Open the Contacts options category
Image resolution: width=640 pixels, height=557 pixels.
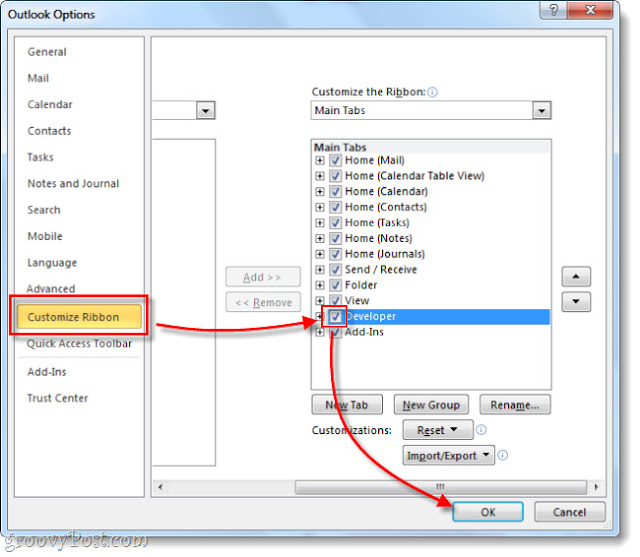50,133
